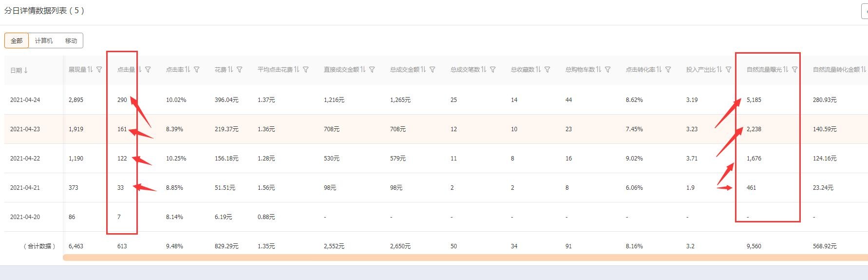Click the 2021-04-24 date in first row

pyautogui.click(x=25, y=100)
